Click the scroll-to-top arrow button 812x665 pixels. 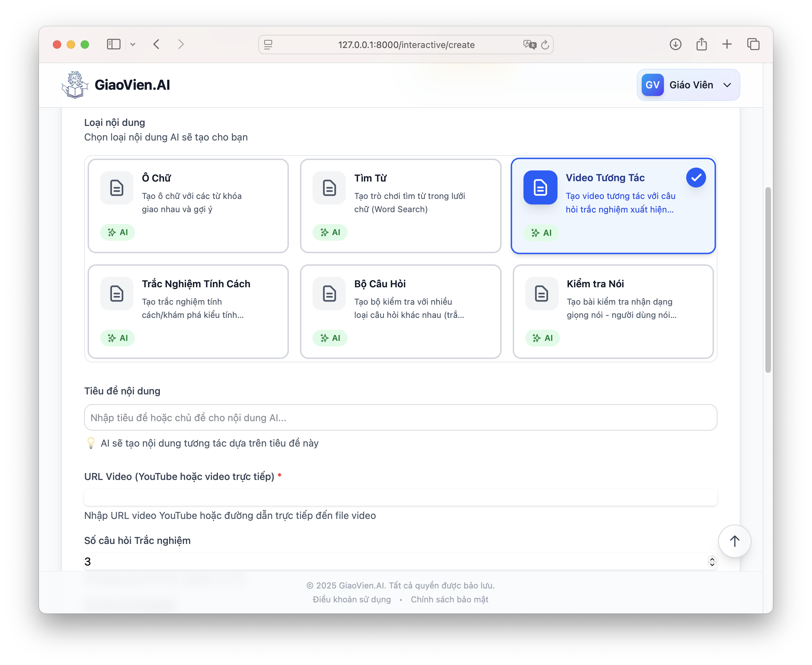tap(734, 541)
